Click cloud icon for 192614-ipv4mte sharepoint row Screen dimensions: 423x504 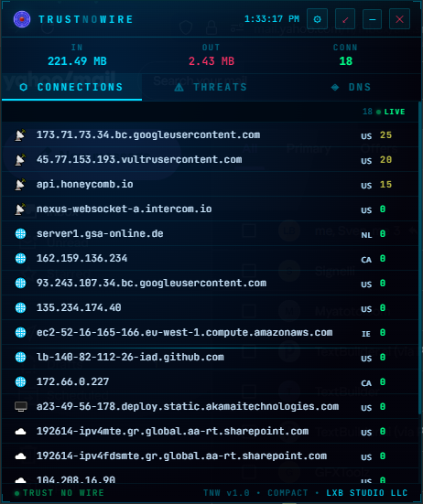20,432
